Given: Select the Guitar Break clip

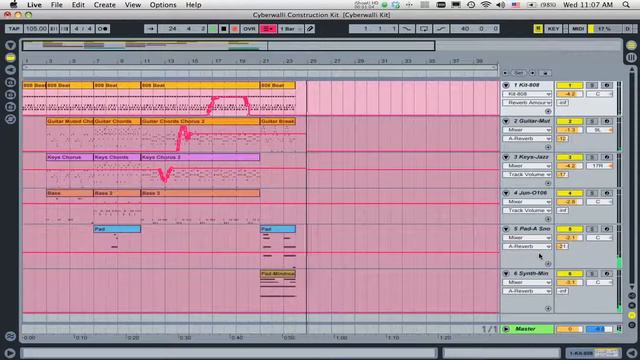Looking at the screenshot, I should pyautogui.click(x=278, y=121).
